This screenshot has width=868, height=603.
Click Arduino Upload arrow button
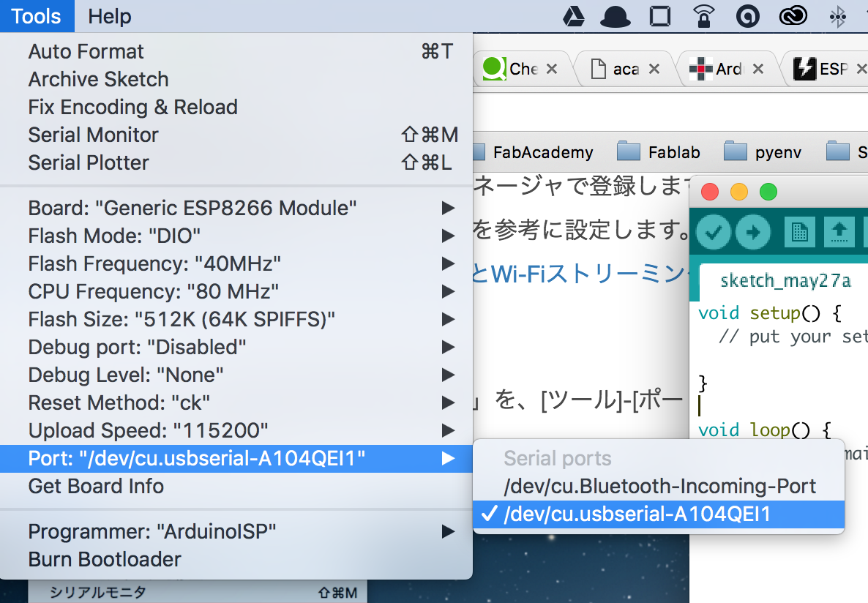click(753, 231)
